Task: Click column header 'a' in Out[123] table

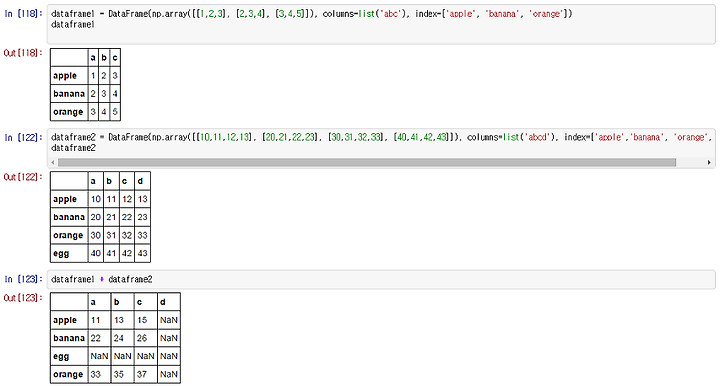Action: tap(94, 302)
